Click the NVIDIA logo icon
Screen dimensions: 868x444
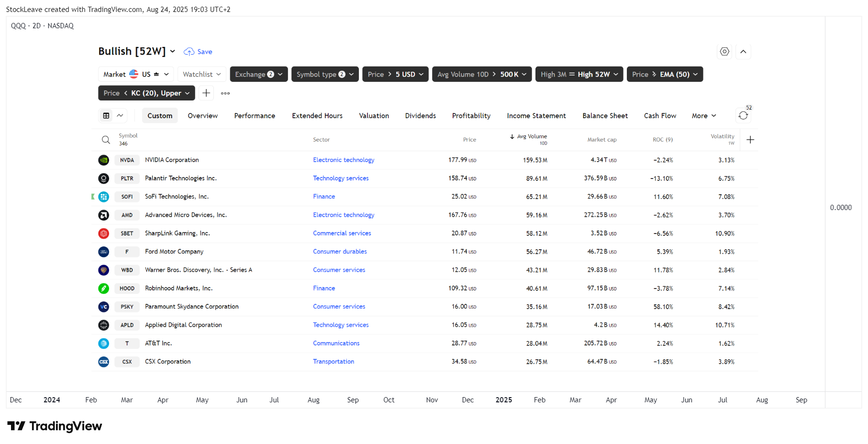coord(104,160)
